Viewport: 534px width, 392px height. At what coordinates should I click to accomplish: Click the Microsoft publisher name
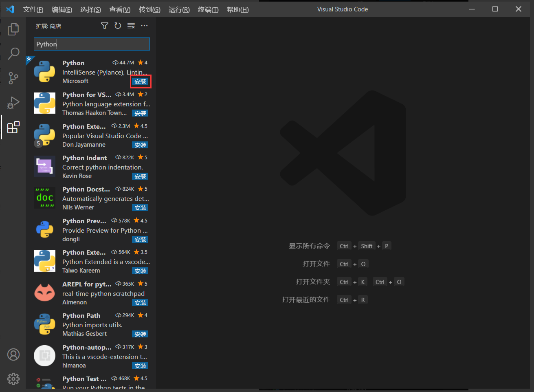click(75, 81)
